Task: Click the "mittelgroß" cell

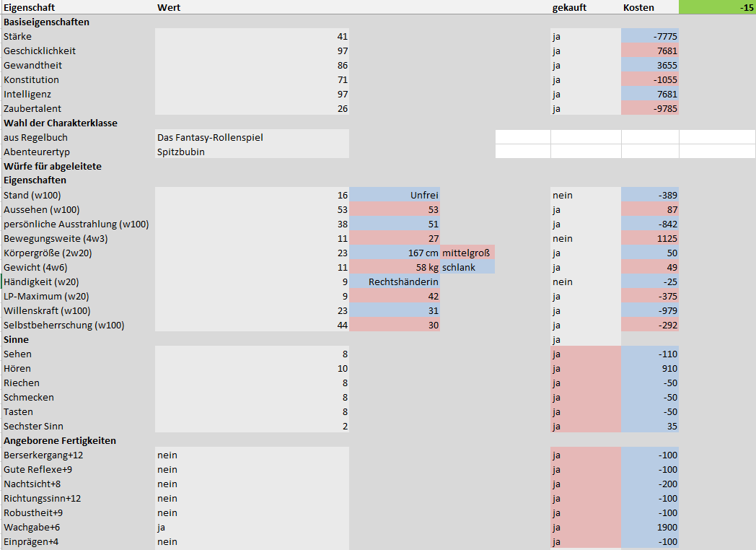Action: [467, 253]
